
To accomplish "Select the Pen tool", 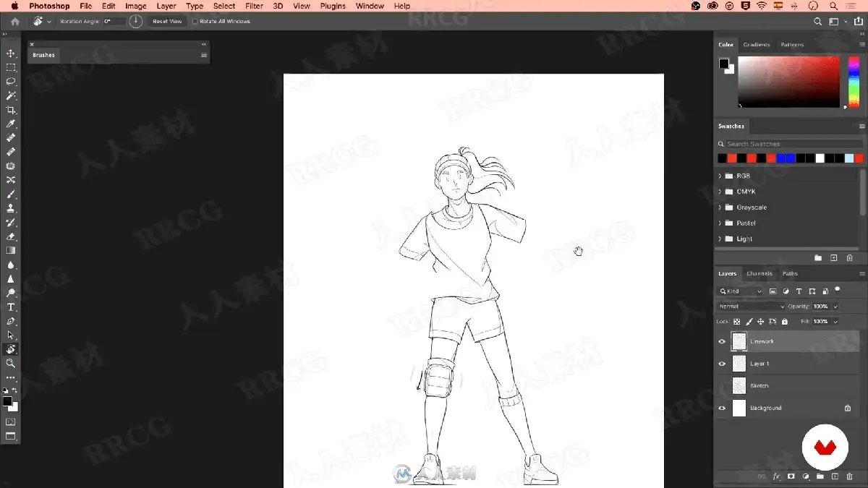I will coord(11,321).
